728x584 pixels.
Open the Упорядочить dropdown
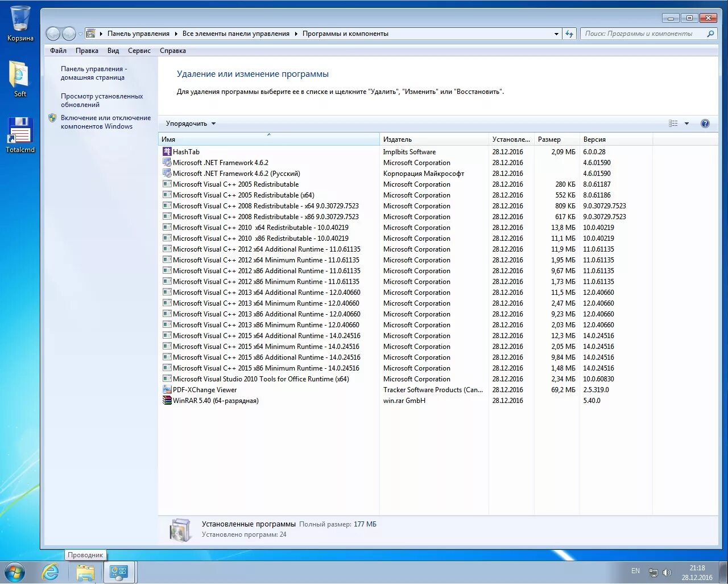(191, 124)
